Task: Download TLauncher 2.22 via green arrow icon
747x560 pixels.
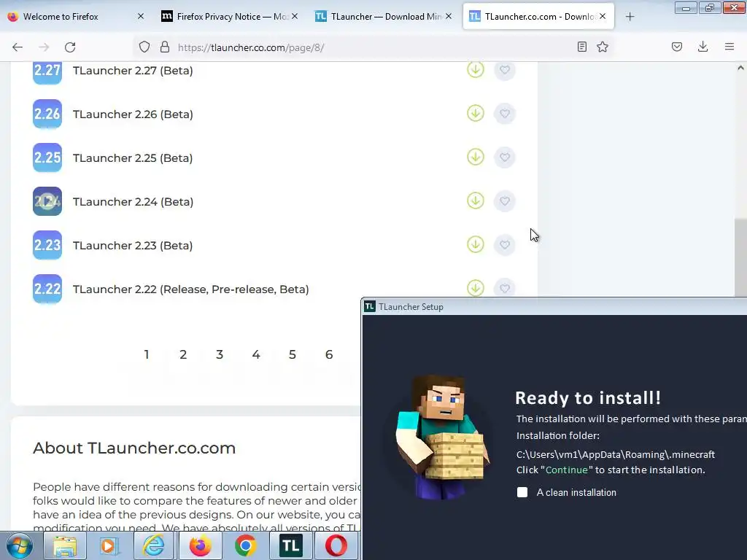Action: pyautogui.click(x=475, y=288)
